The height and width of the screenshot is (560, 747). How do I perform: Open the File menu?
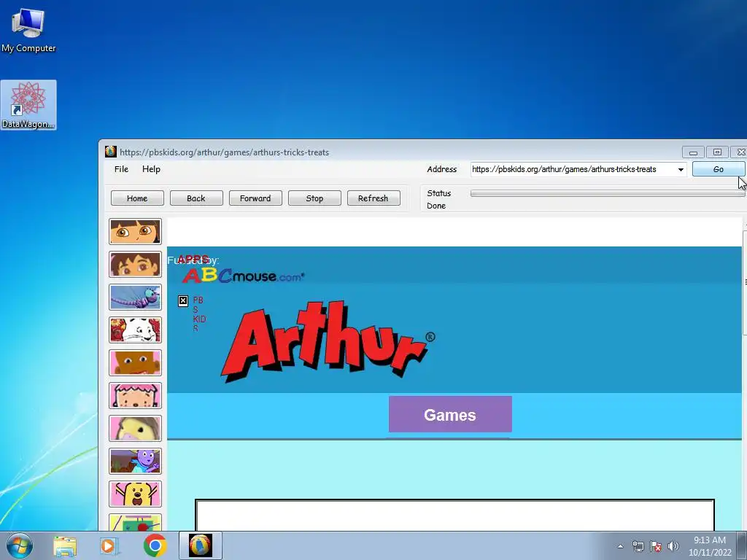click(122, 169)
